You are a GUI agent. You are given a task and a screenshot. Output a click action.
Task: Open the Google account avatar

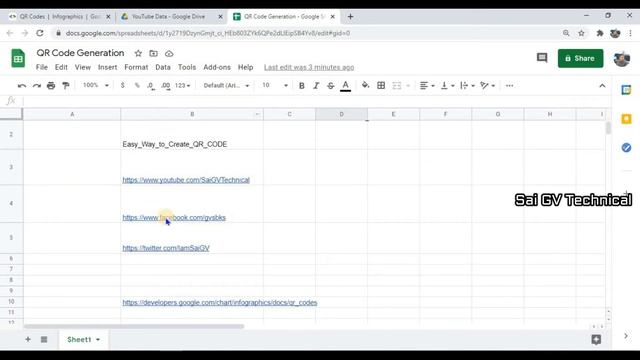coord(622,58)
